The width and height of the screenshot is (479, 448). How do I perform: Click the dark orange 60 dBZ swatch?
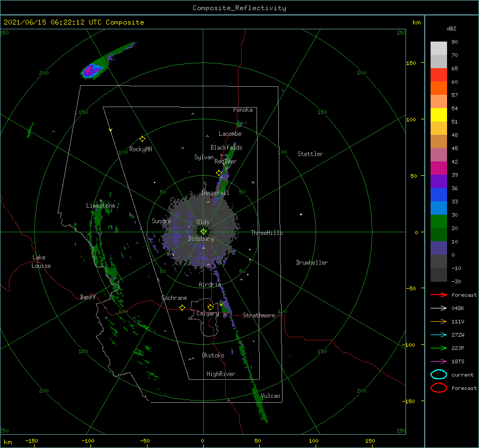coord(439,88)
